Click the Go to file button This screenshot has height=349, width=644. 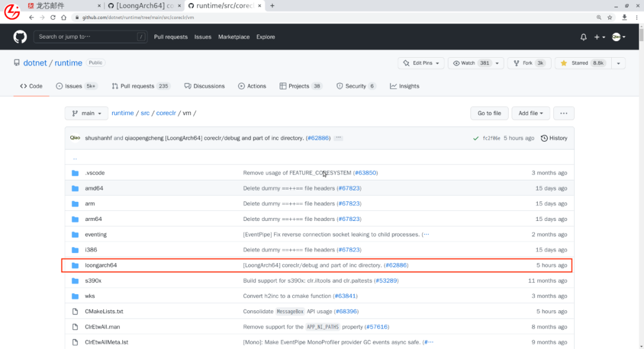click(x=490, y=113)
